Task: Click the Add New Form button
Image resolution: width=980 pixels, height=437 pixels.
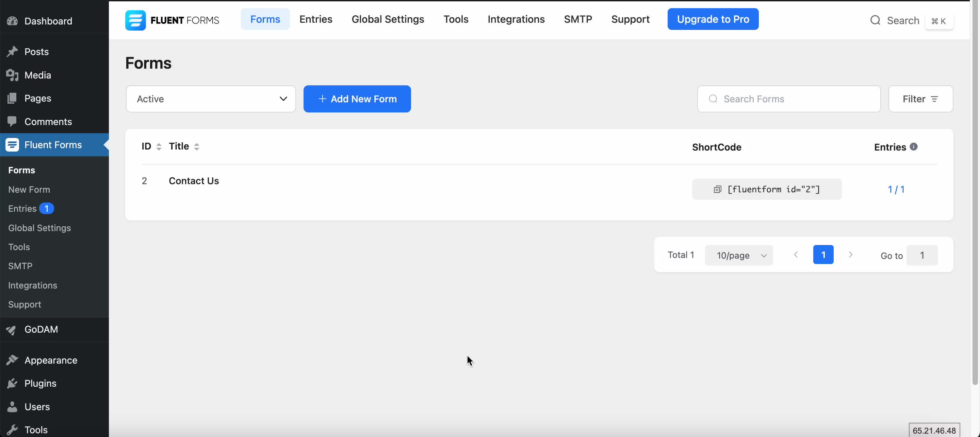Action: [357, 99]
